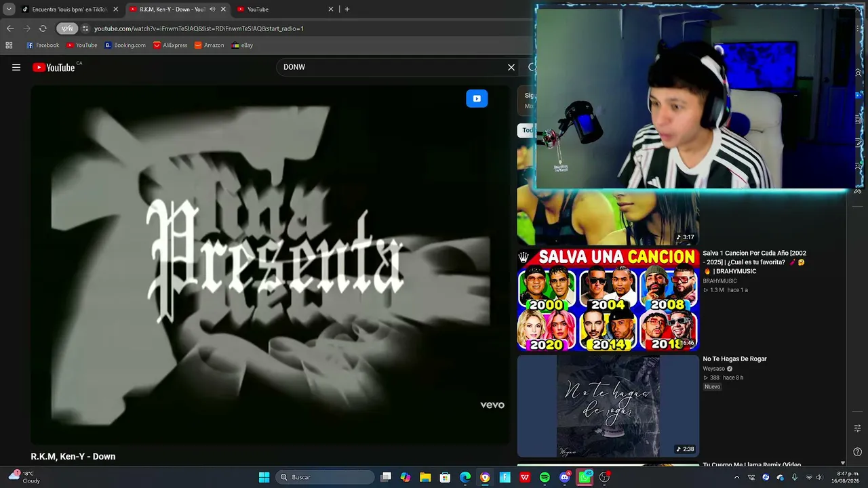Launch Copilot from the taskbar
Viewport: 868px width, 488px height.
(406, 477)
